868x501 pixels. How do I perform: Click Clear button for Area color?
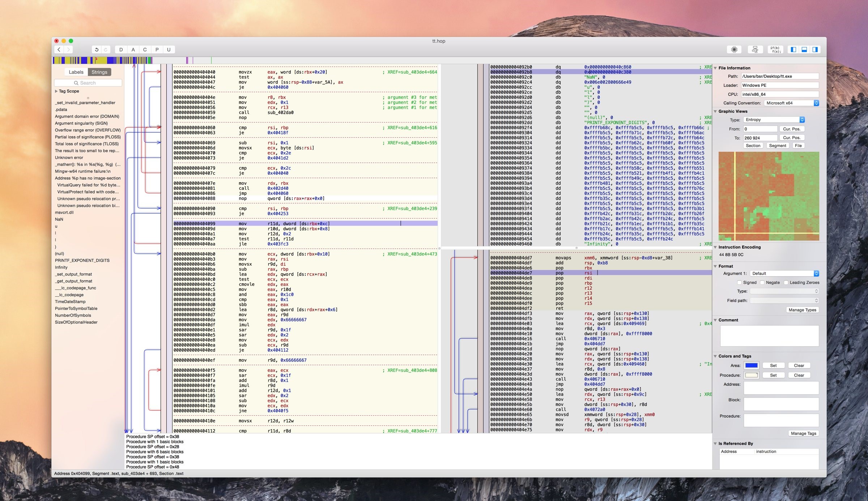[799, 365]
